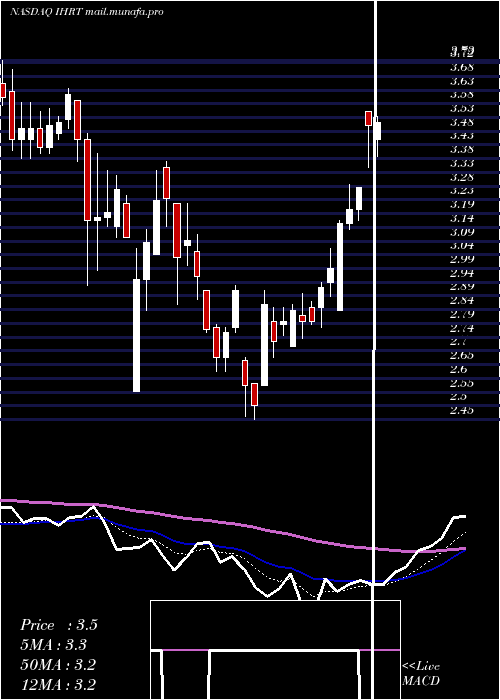This screenshot has width=500, height=700.
Task: Click the 2.7 price axis label
Action: coord(458,342)
